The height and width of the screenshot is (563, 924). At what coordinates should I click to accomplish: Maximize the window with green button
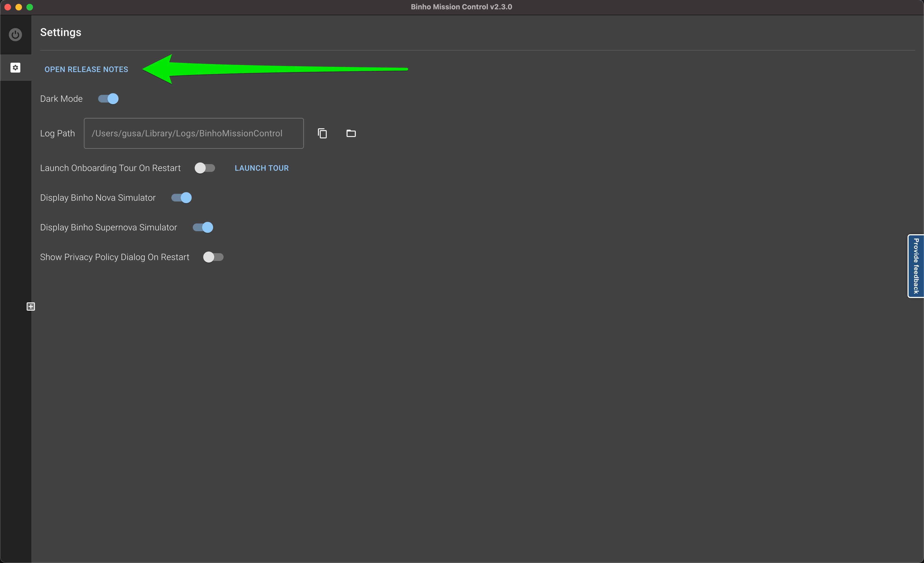(30, 7)
